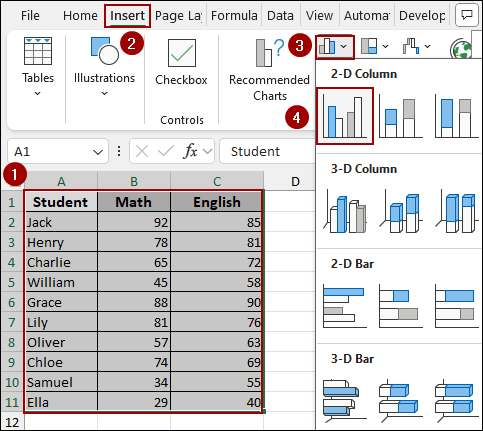Click Oliver's English score 63

217,342
